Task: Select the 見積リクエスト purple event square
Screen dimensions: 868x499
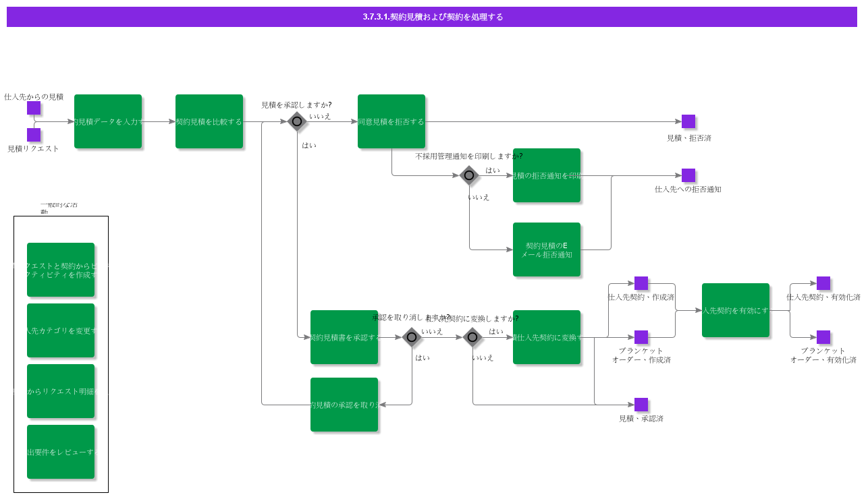Action: click(x=34, y=135)
